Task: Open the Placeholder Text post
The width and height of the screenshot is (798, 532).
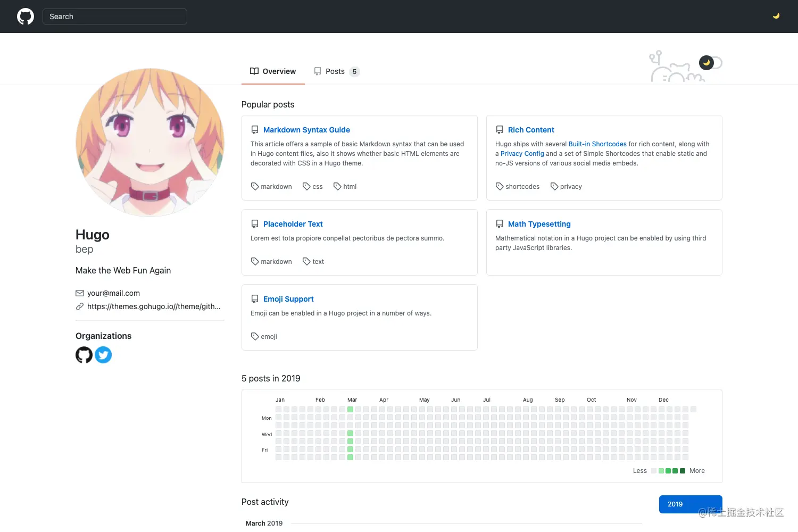Action: coord(293,224)
